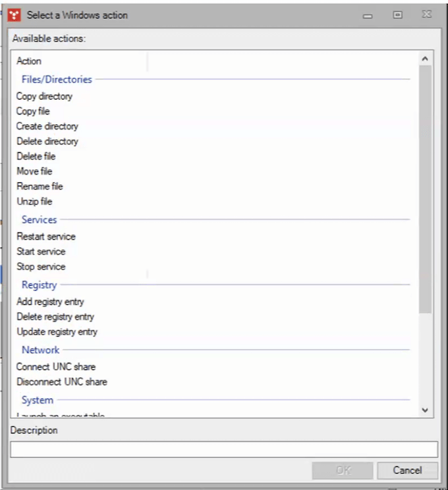Minimize the Select a Windows action dialog
Screen dimensions: 448x490
click(368, 15)
